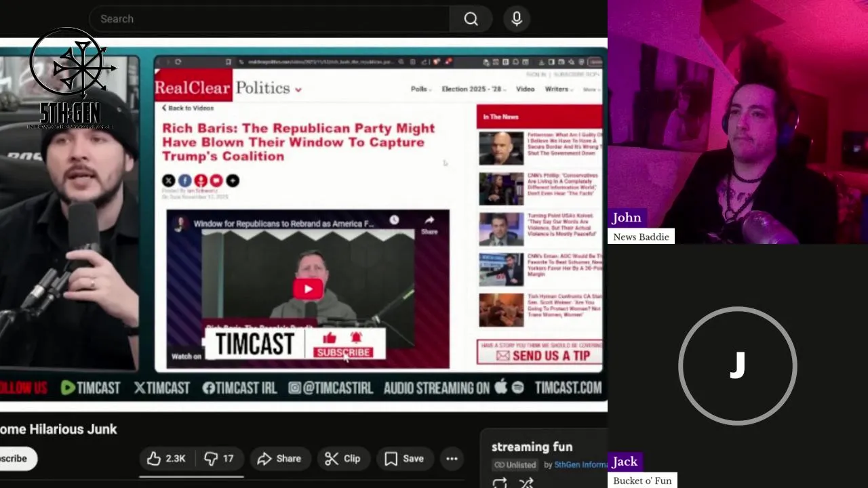Expand the red chevron beside RealClear Politics

[x=298, y=89]
